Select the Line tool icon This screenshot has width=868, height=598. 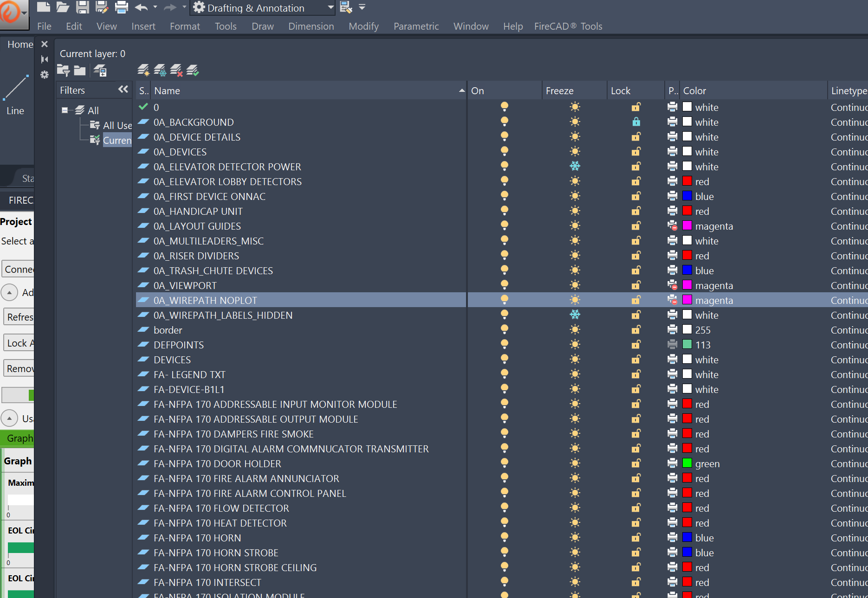pyautogui.click(x=16, y=87)
